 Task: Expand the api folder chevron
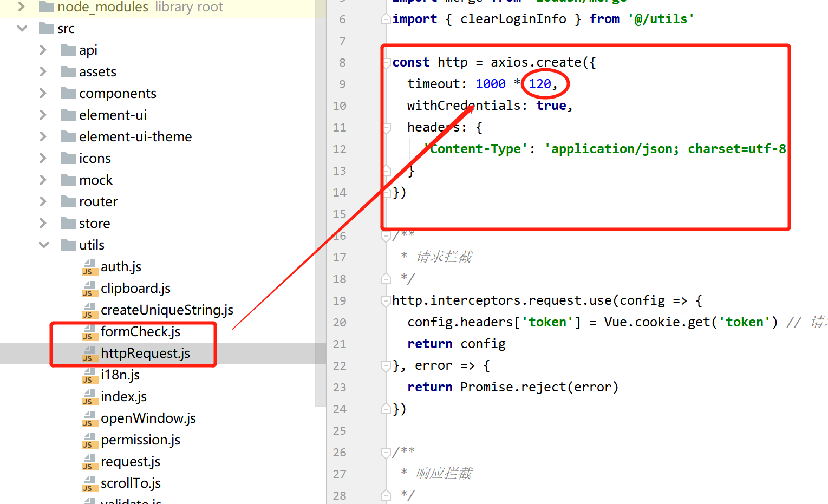click(x=43, y=50)
